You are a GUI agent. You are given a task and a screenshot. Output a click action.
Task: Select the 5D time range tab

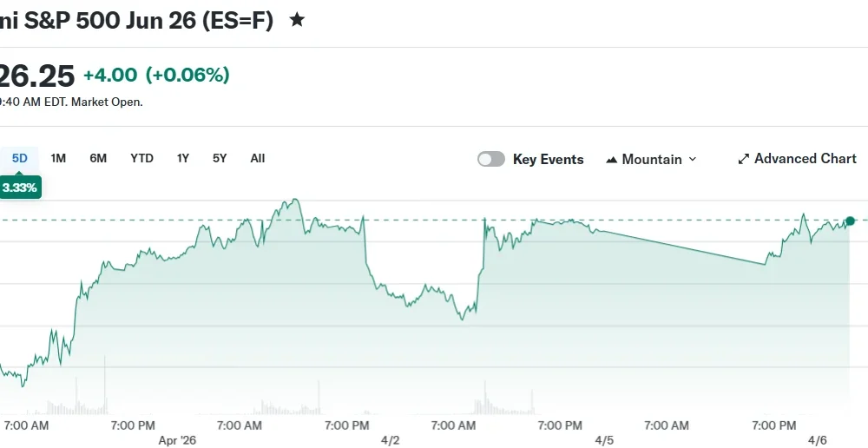coord(19,158)
